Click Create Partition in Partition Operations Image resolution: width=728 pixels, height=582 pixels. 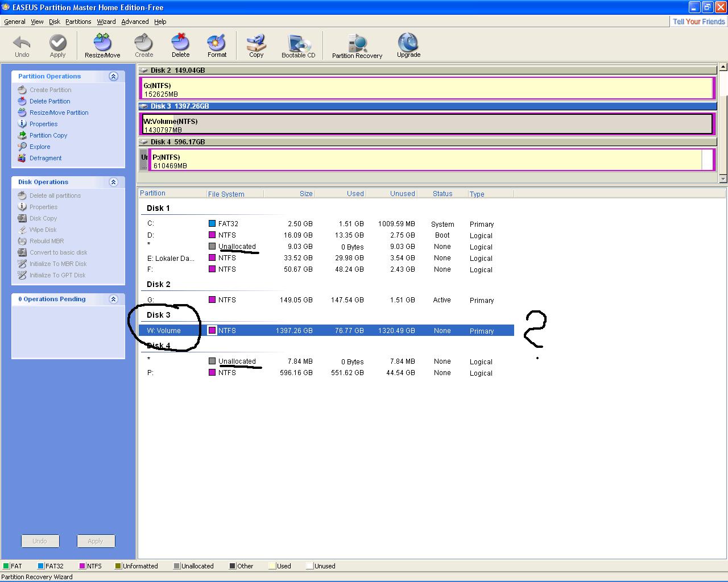click(x=44, y=90)
